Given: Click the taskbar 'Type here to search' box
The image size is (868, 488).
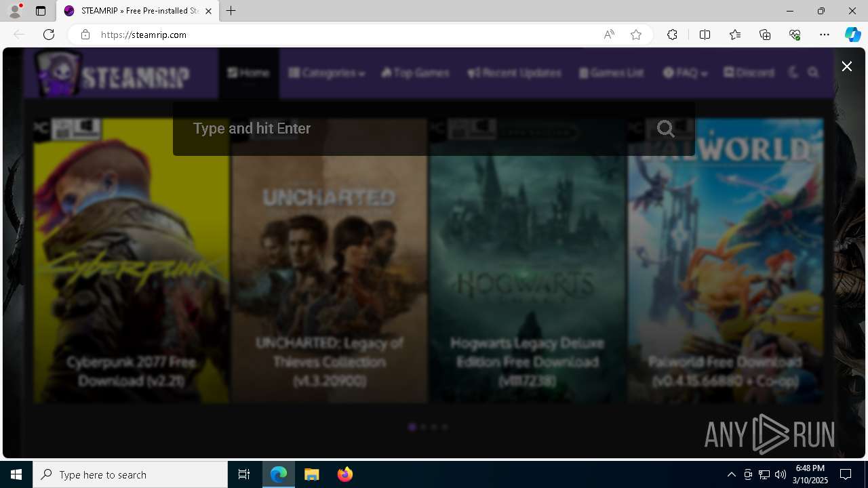Looking at the screenshot, I should [130, 474].
